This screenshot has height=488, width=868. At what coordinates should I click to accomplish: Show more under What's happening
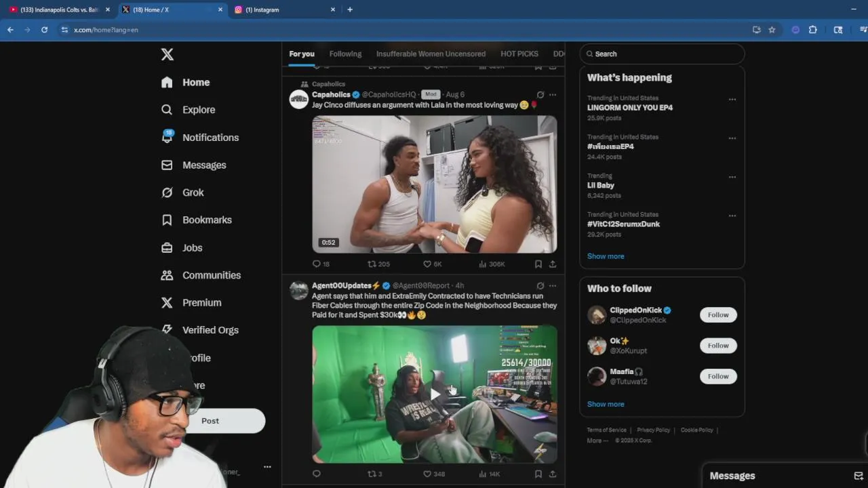click(x=606, y=256)
